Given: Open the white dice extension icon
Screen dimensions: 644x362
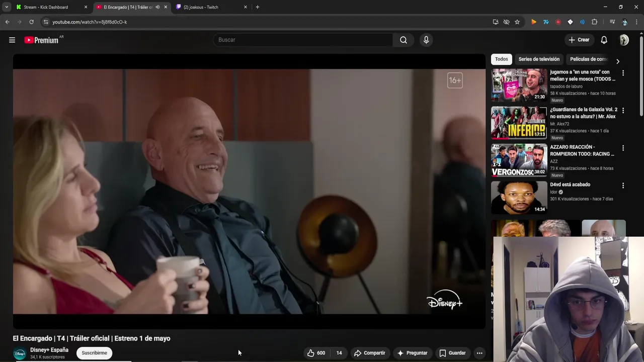Looking at the screenshot, I should click(x=570, y=22).
